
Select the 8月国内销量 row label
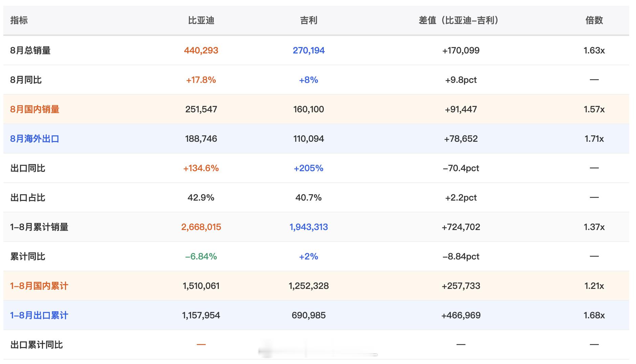(35, 109)
